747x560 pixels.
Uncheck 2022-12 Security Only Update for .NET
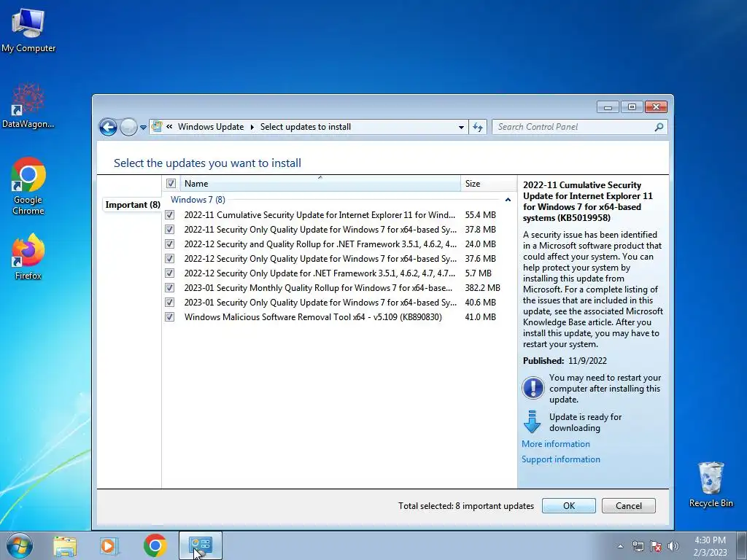coord(169,273)
